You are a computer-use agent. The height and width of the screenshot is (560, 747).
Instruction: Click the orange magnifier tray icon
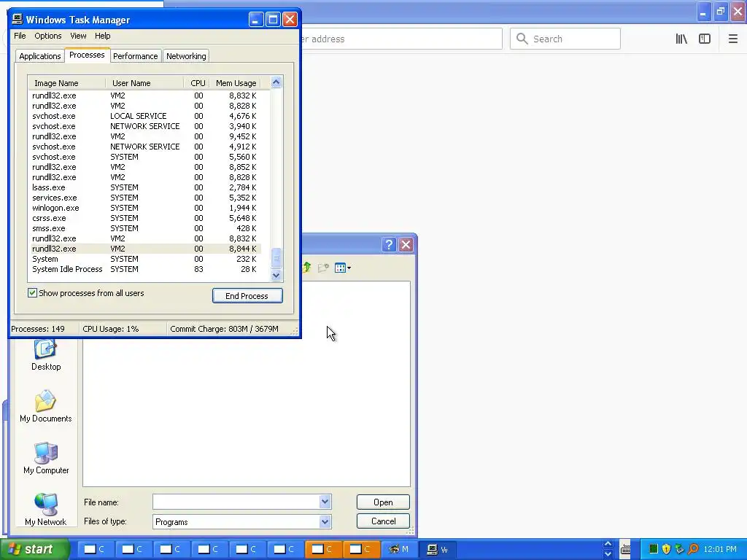[x=693, y=549]
